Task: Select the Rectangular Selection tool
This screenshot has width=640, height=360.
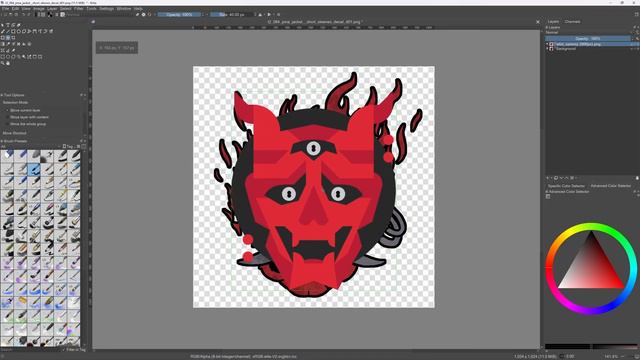Action: [x=2, y=57]
